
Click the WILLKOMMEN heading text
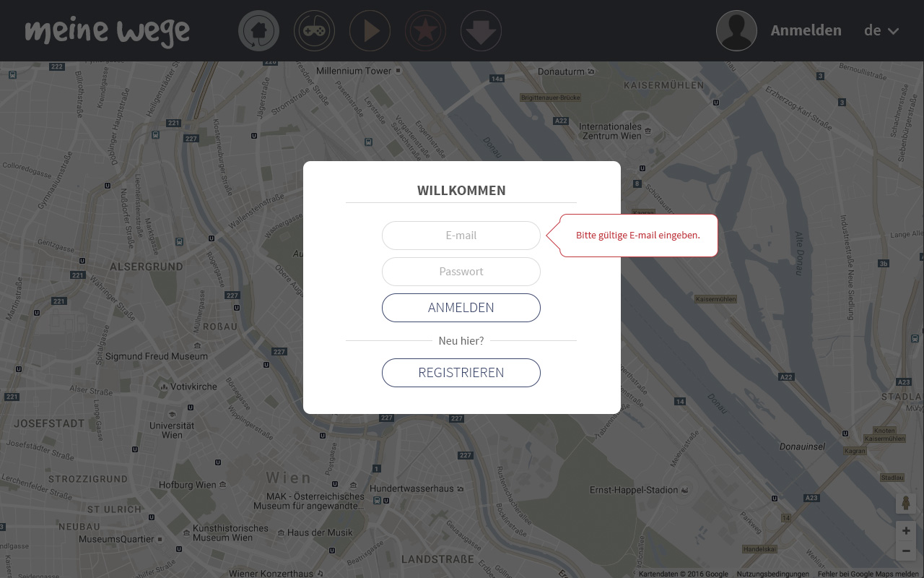coord(461,191)
